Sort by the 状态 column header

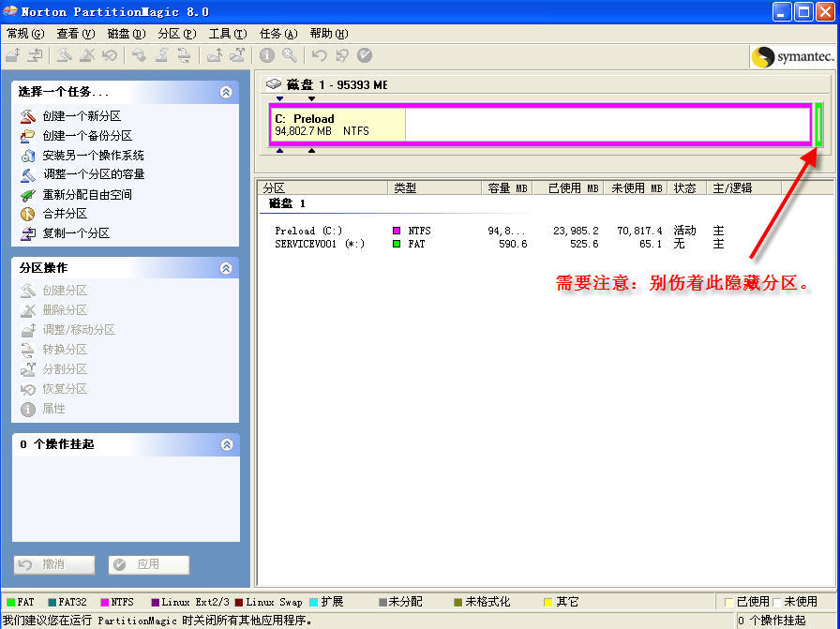(687, 188)
